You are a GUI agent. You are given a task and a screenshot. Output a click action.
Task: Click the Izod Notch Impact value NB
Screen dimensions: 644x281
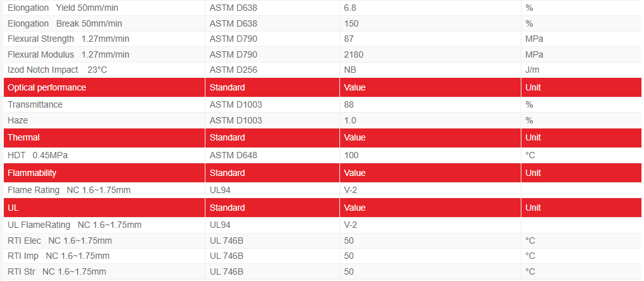[x=349, y=70]
